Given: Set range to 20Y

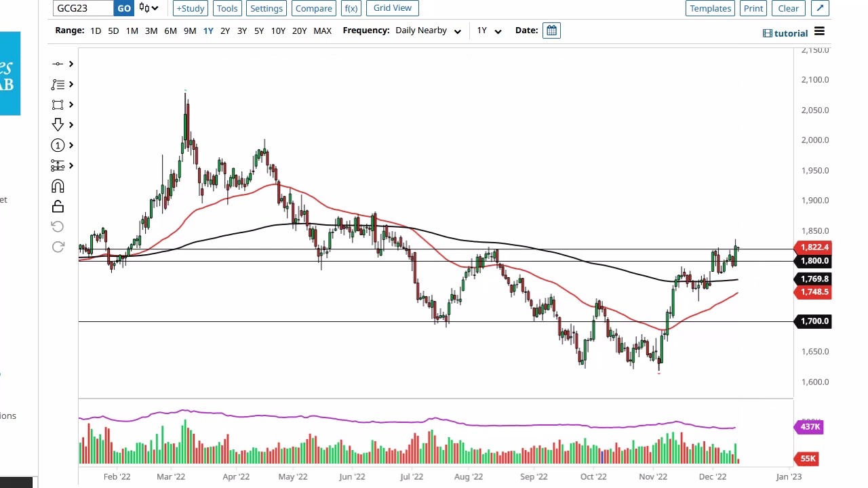Looking at the screenshot, I should pos(299,30).
